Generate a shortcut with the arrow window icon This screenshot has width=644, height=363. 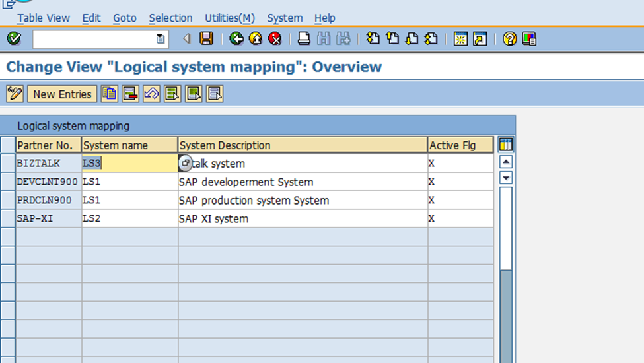click(480, 39)
